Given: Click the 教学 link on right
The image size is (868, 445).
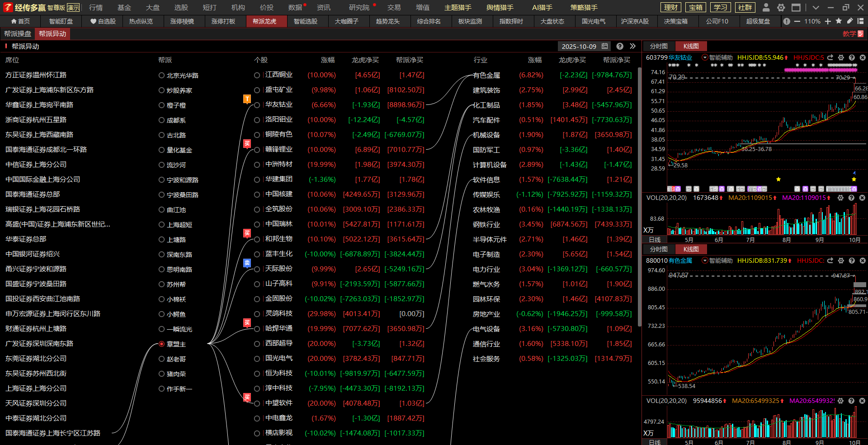Looking at the screenshot, I should [x=853, y=34].
